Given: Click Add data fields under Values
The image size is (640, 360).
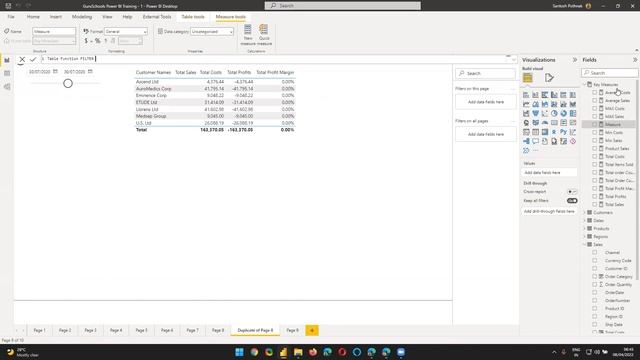Looking at the screenshot, I should 549,173.
